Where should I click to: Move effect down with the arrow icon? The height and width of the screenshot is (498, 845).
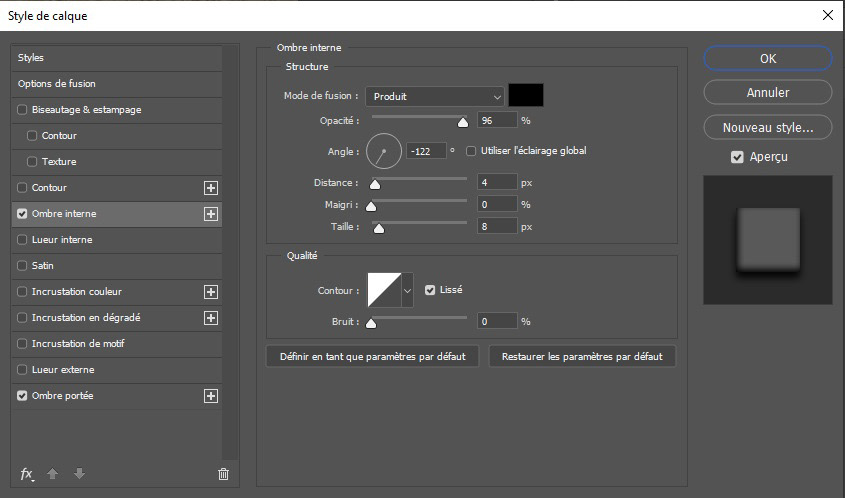pos(79,473)
